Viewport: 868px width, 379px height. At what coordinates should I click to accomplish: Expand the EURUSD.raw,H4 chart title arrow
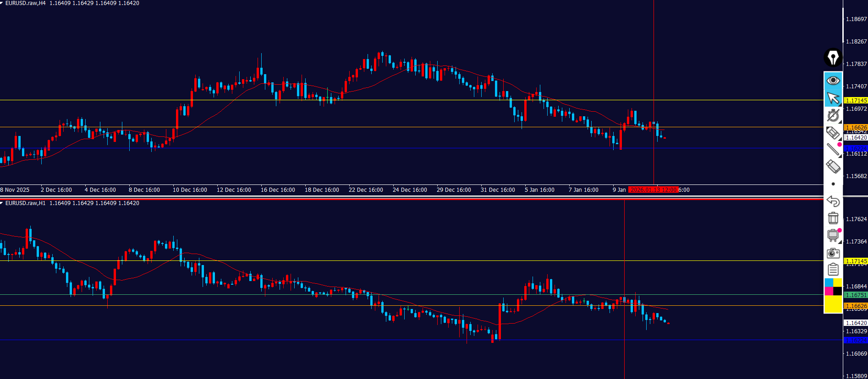(x=2, y=3)
